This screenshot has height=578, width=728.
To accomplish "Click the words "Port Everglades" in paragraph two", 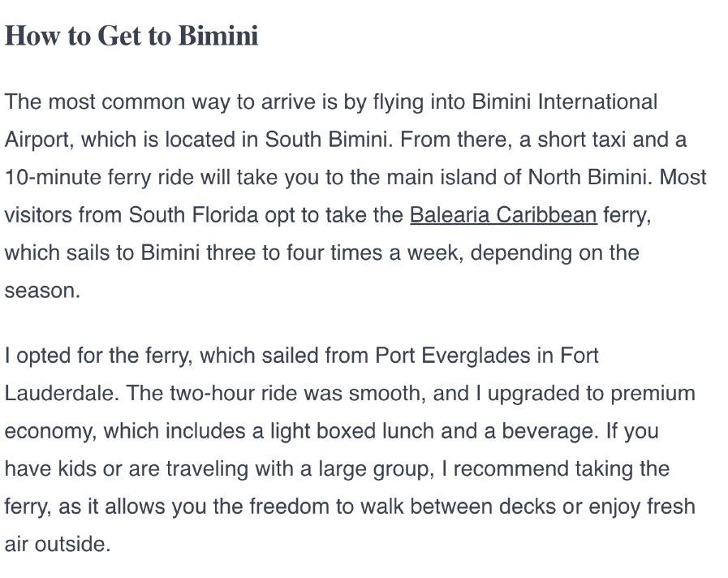I will click(453, 356).
